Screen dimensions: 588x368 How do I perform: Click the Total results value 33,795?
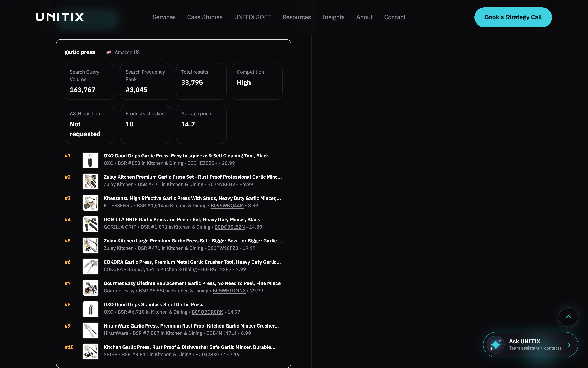(192, 83)
